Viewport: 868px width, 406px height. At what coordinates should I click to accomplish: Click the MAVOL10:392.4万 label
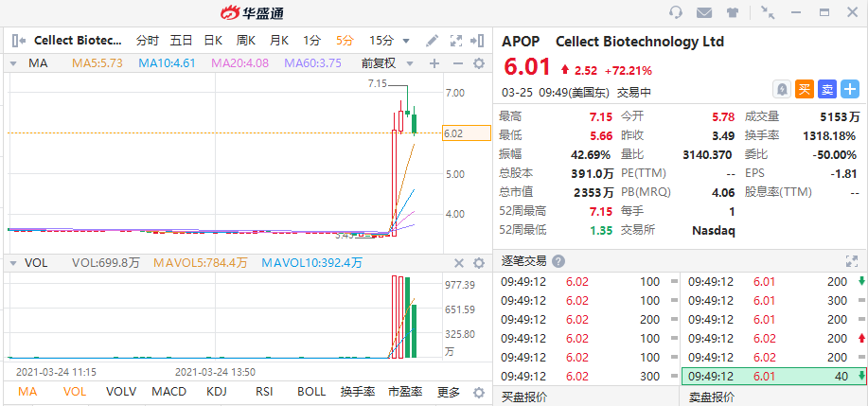[312, 263]
